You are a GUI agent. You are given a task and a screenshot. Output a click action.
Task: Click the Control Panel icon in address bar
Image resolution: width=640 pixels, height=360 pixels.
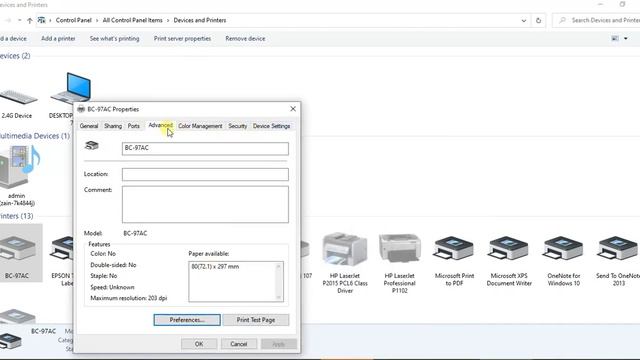[41, 20]
